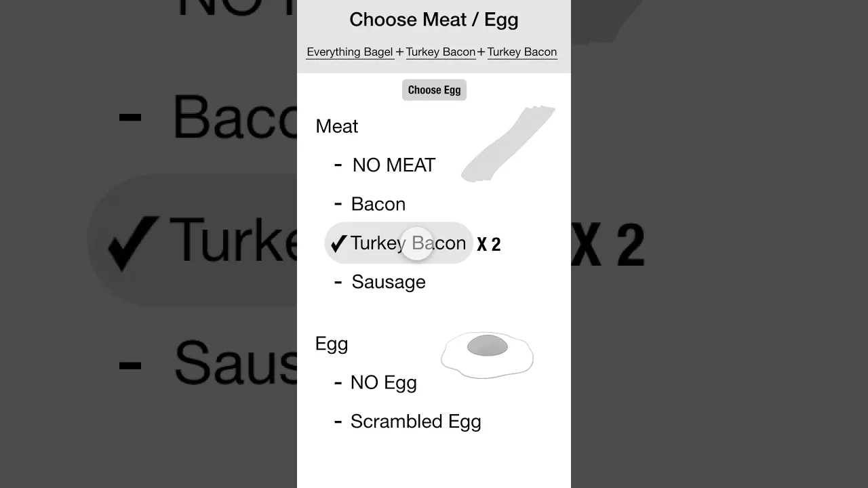Click the Meat section heading
This screenshot has width=868, height=488.
point(337,127)
